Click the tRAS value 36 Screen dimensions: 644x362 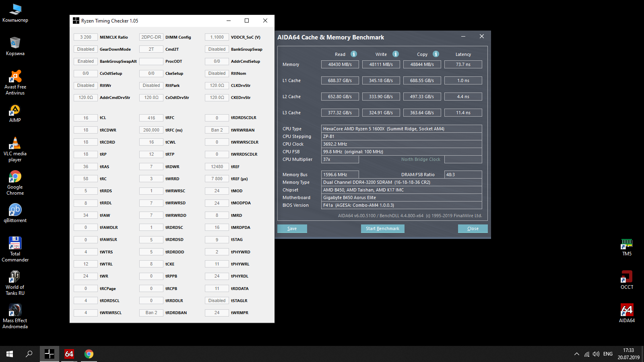point(86,167)
